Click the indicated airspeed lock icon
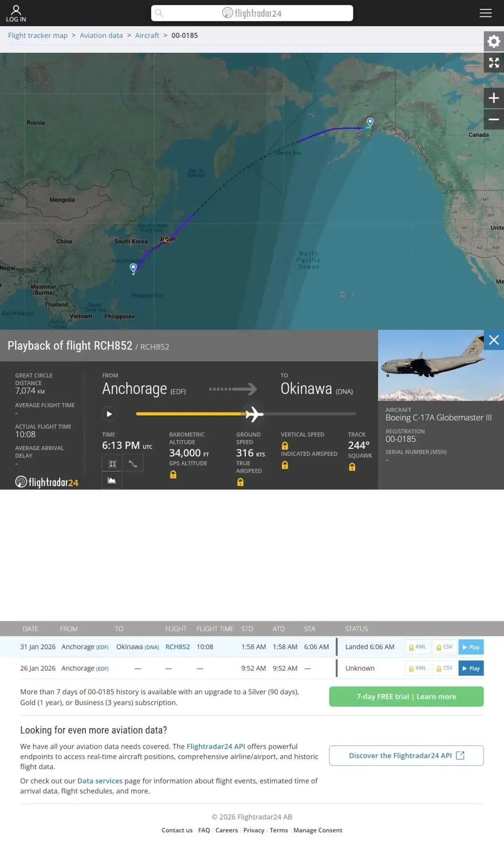Viewport: 504px width, 851px height. (x=285, y=465)
